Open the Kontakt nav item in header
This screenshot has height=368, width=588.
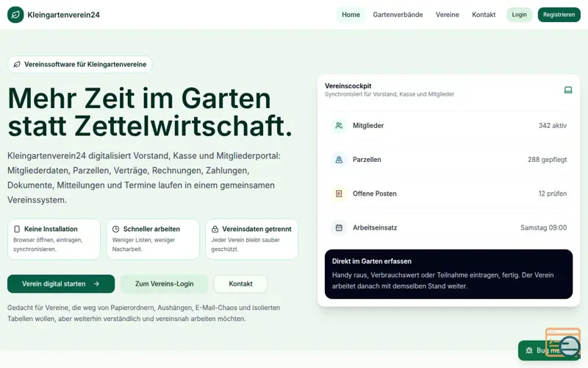click(484, 15)
